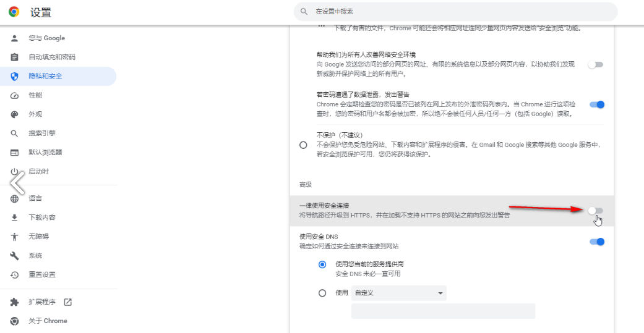Click the reset clock icon for 重置设置
The width and height of the screenshot is (644, 333).
[14, 275]
